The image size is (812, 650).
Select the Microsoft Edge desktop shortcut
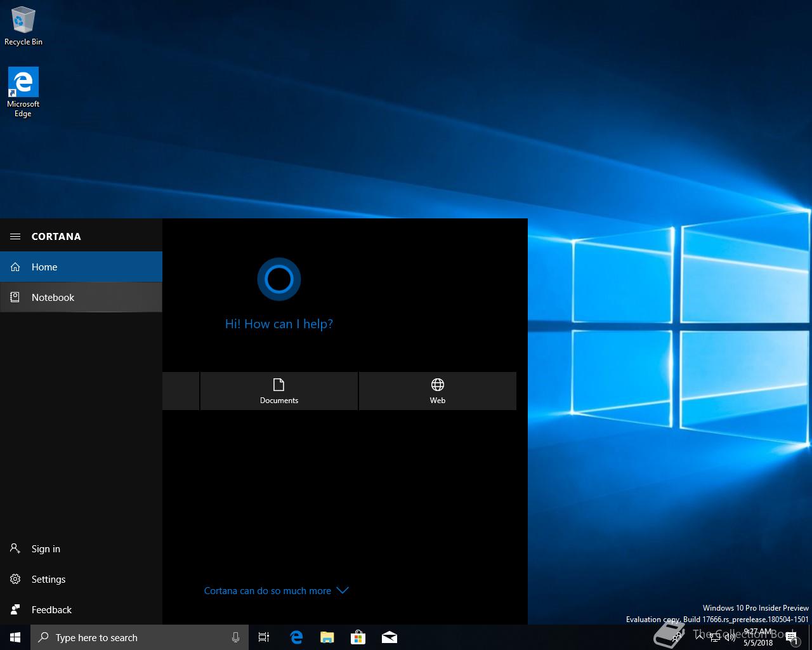click(23, 92)
